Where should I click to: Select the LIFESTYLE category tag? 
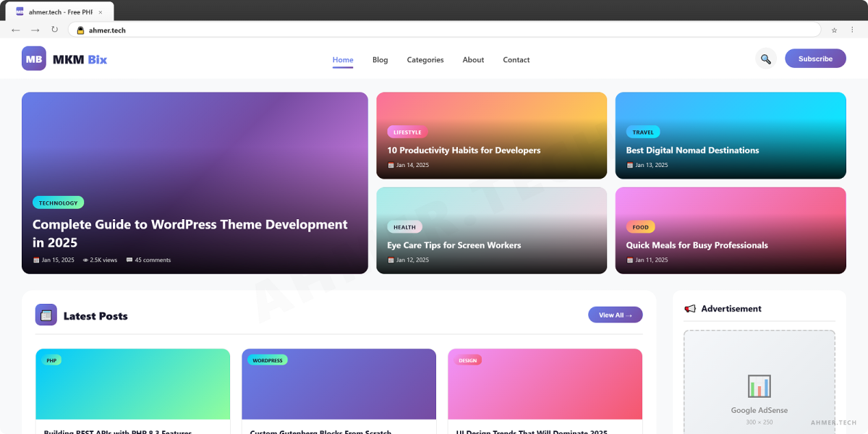click(407, 132)
